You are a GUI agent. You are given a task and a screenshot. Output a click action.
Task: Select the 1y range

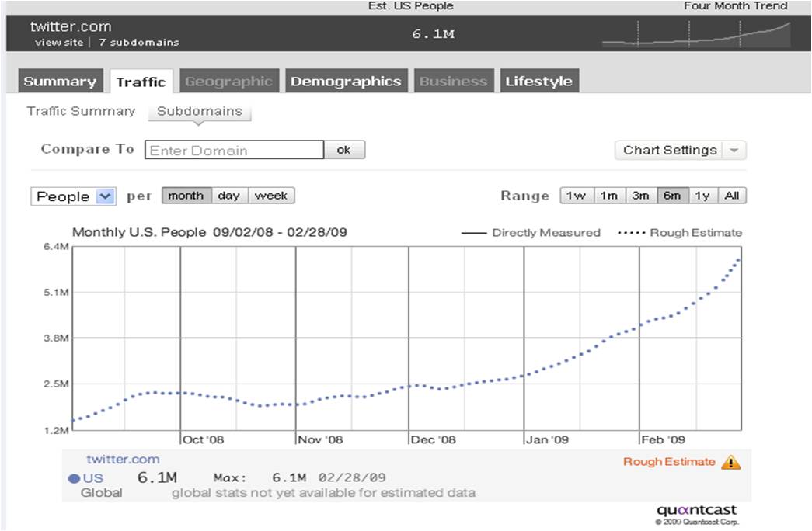[x=702, y=196]
